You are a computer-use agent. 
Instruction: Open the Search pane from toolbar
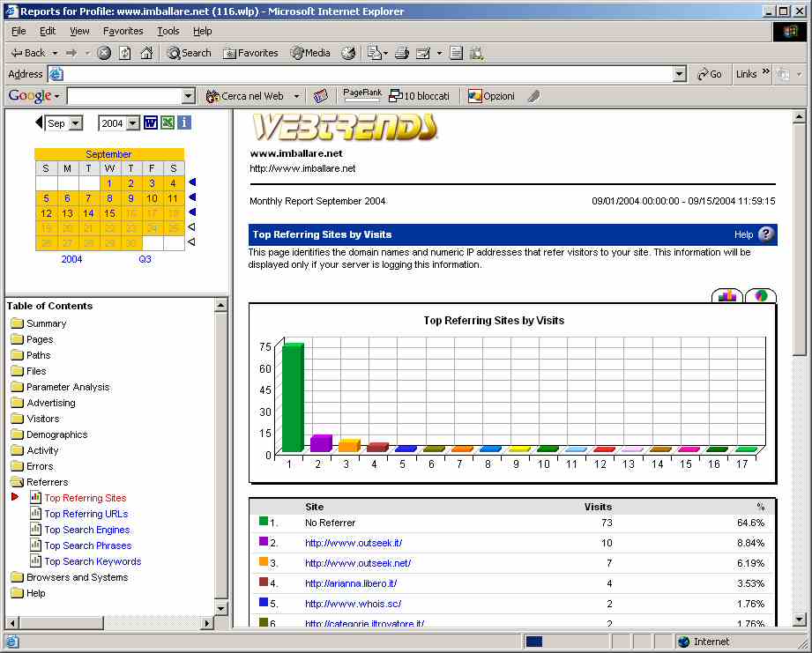click(x=189, y=53)
